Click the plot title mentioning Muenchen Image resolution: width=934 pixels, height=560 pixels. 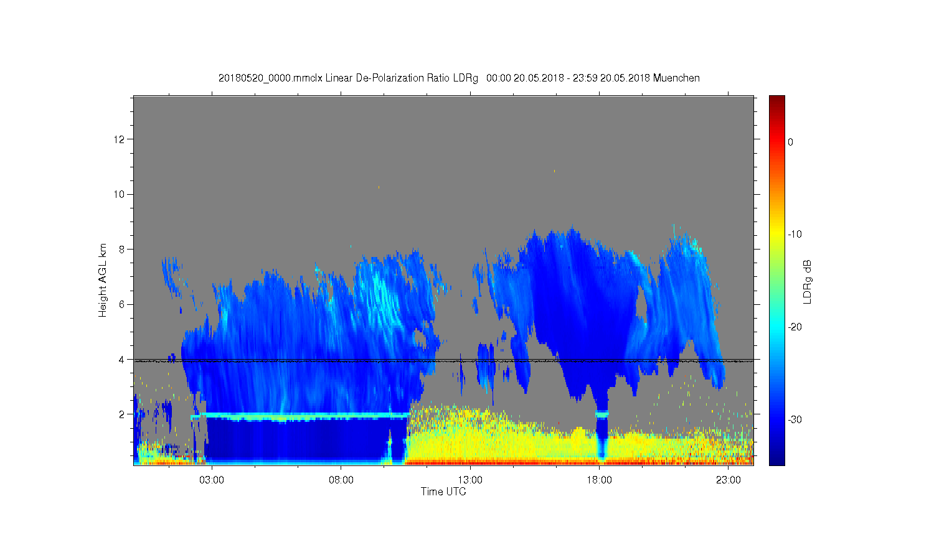pyautogui.click(x=459, y=78)
